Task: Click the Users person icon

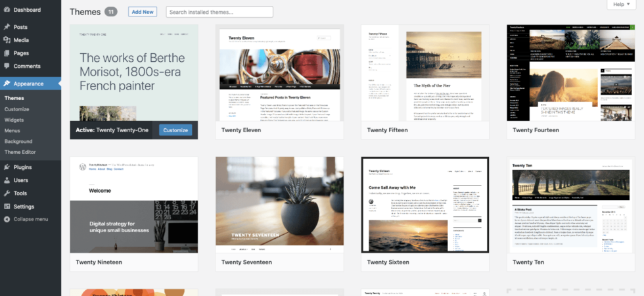Action: (x=7, y=180)
